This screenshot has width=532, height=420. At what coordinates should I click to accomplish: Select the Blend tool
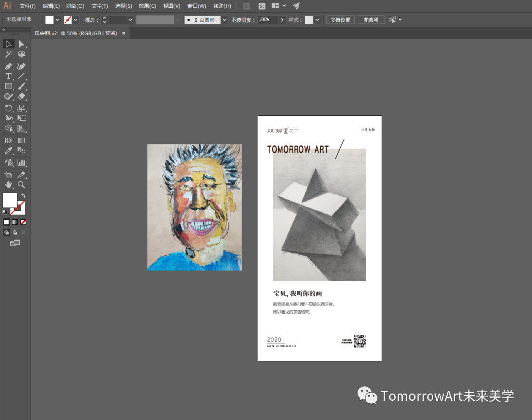[21, 151]
